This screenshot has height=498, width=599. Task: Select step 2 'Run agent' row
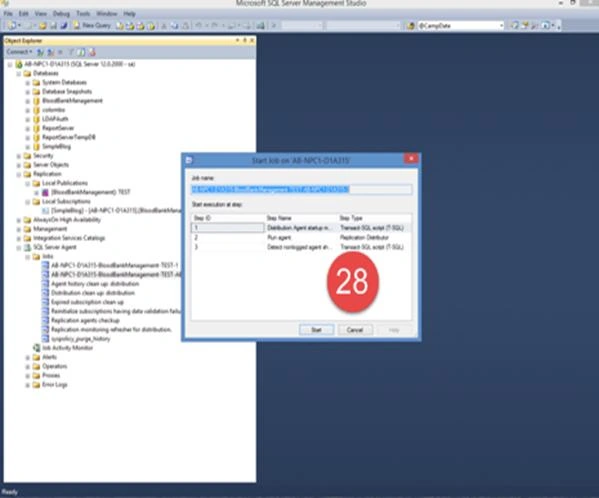pyautogui.click(x=301, y=238)
